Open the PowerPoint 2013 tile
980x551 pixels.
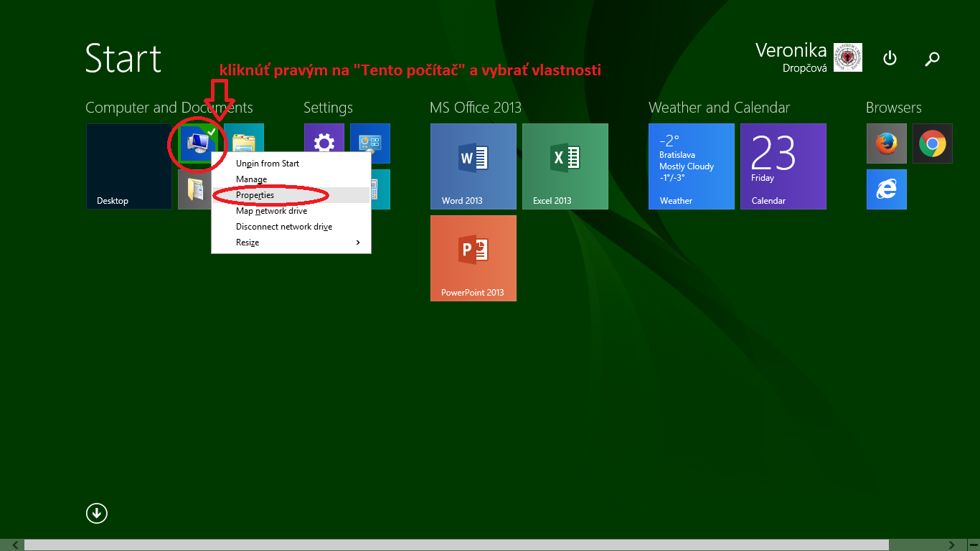473,258
